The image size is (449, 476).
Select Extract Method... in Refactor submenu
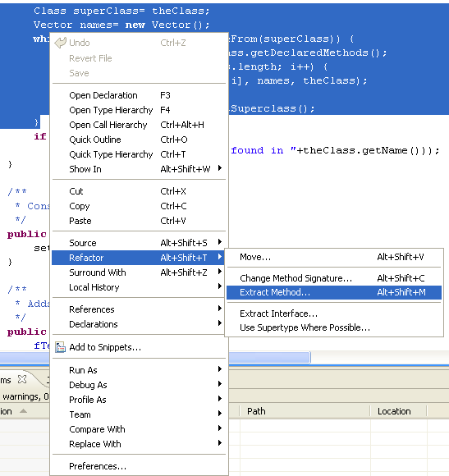[334, 292]
